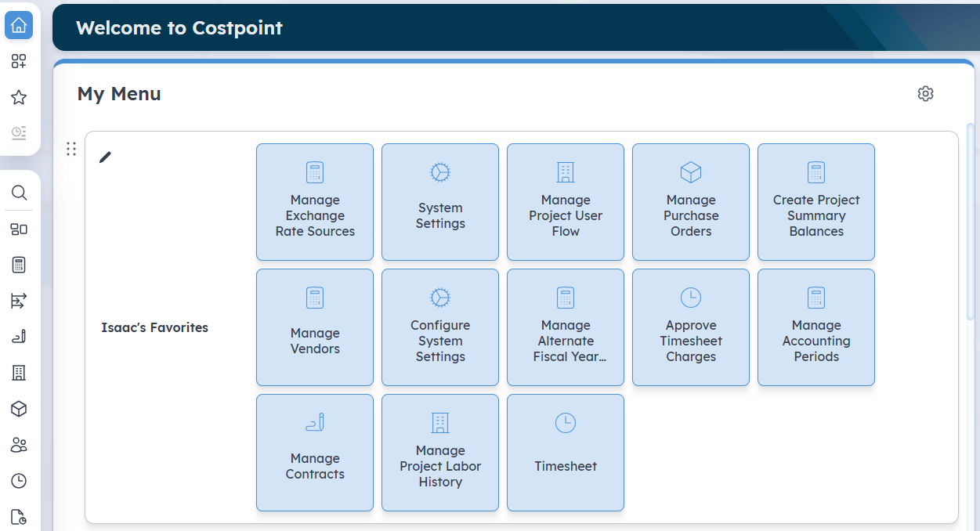Click the building (Projects) icon in the sidebar
The width and height of the screenshot is (980, 531).
pyautogui.click(x=19, y=373)
